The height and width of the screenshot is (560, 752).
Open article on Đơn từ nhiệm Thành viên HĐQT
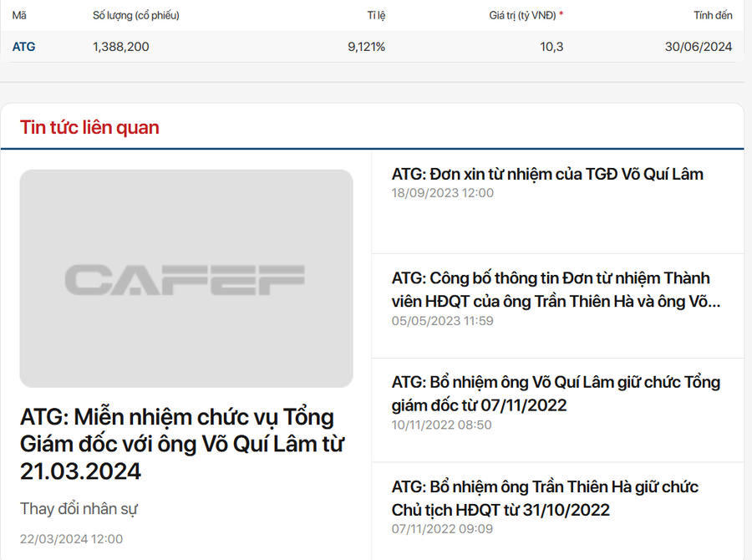556,289
